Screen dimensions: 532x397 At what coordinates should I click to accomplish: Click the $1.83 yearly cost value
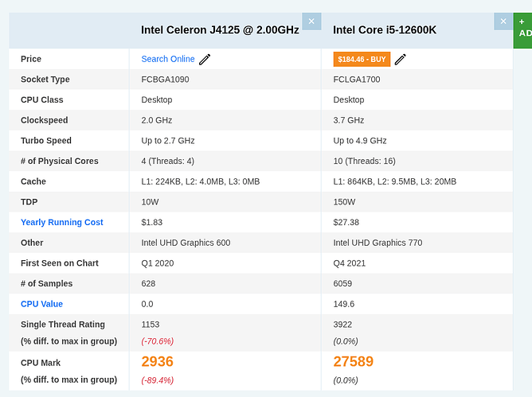(x=151, y=223)
